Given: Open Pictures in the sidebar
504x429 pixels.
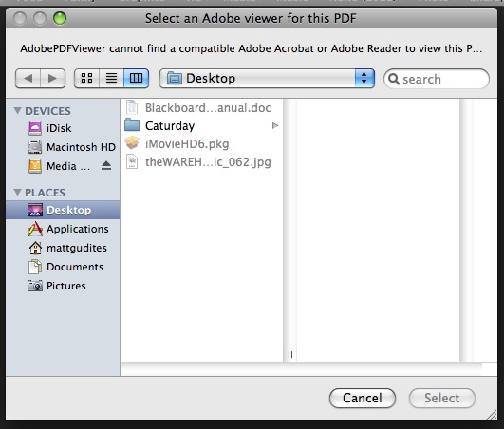Looking at the screenshot, I should click(63, 286).
